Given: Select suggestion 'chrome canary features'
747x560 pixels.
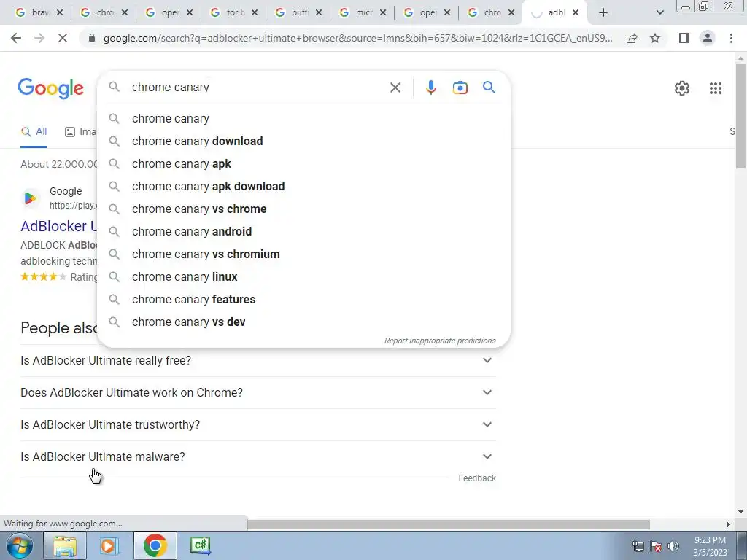Looking at the screenshot, I should coord(303,299).
